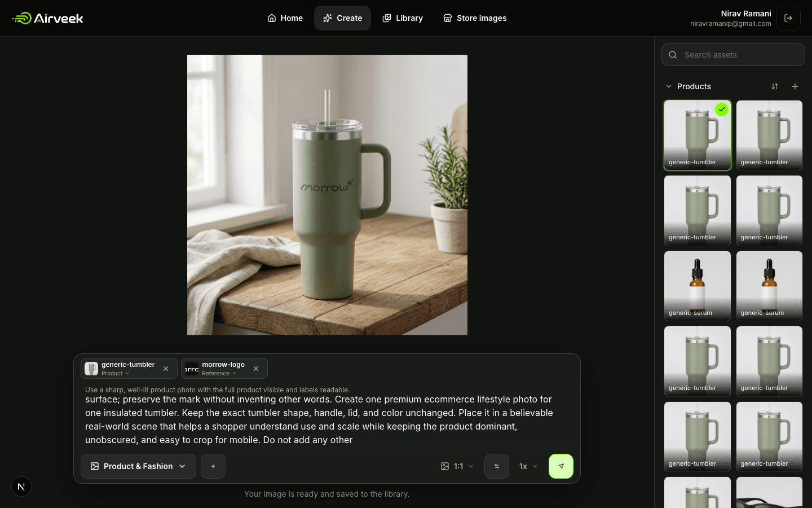
Task: Click the green send generate button
Action: point(561,466)
